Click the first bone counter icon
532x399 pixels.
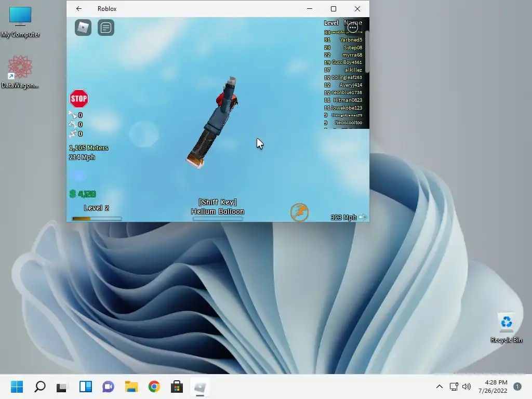73,115
